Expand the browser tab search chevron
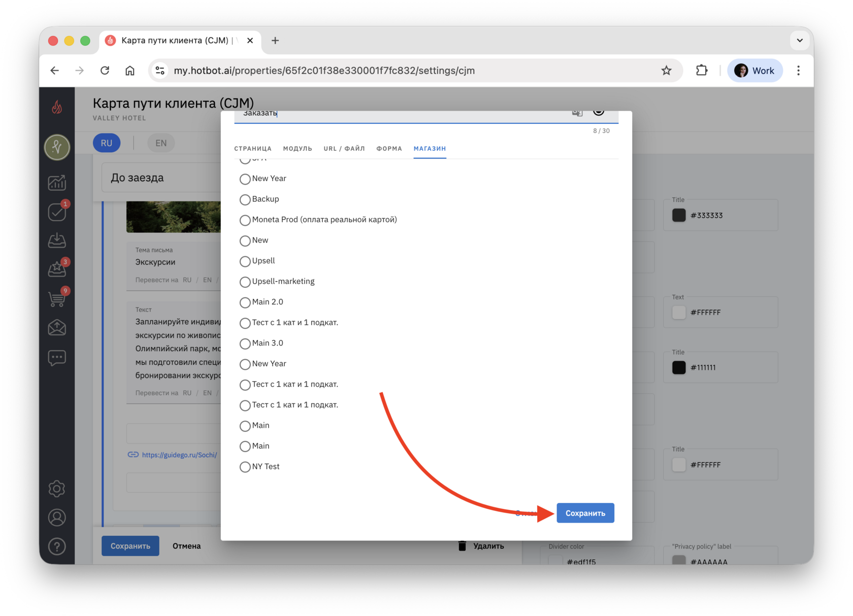This screenshot has height=616, width=853. point(800,41)
